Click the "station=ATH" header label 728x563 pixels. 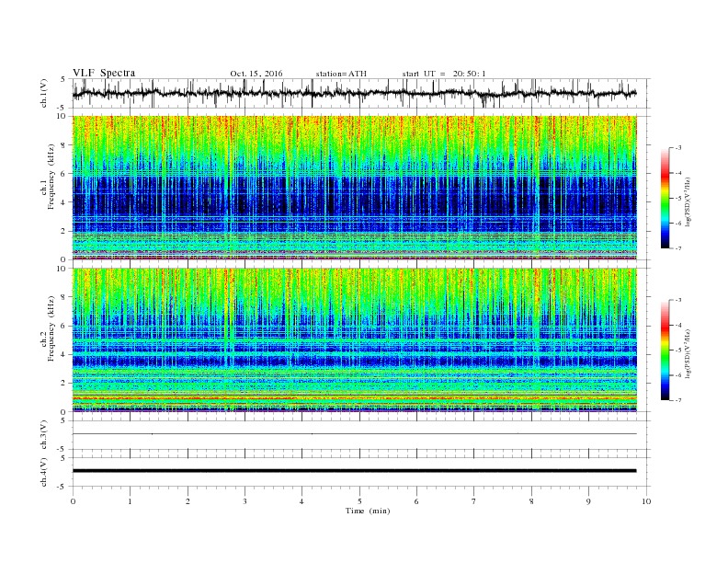pos(341,74)
